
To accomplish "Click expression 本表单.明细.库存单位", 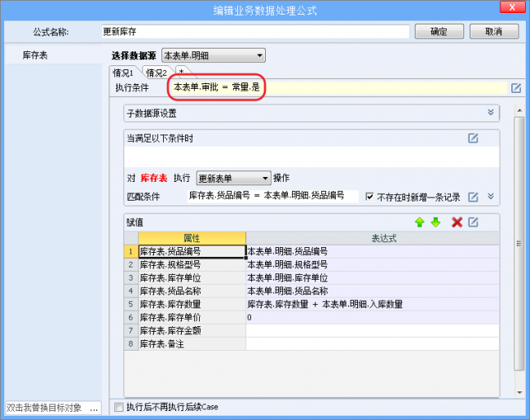I will tap(373, 277).
